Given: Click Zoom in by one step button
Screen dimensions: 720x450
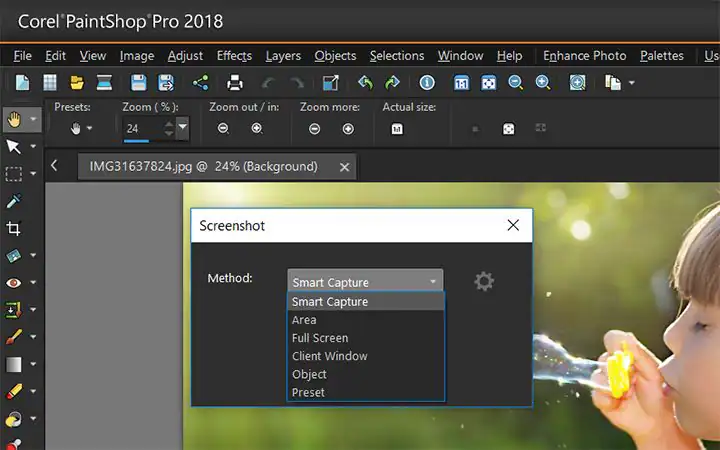Looking at the screenshot, I should click(x=257, y=129).
